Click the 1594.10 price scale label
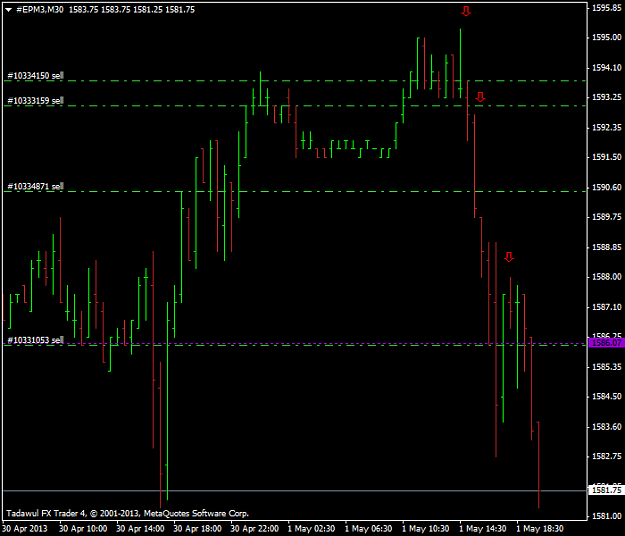Image resolution: width=625 pixels, height=536 pixels. pos(607,68)
